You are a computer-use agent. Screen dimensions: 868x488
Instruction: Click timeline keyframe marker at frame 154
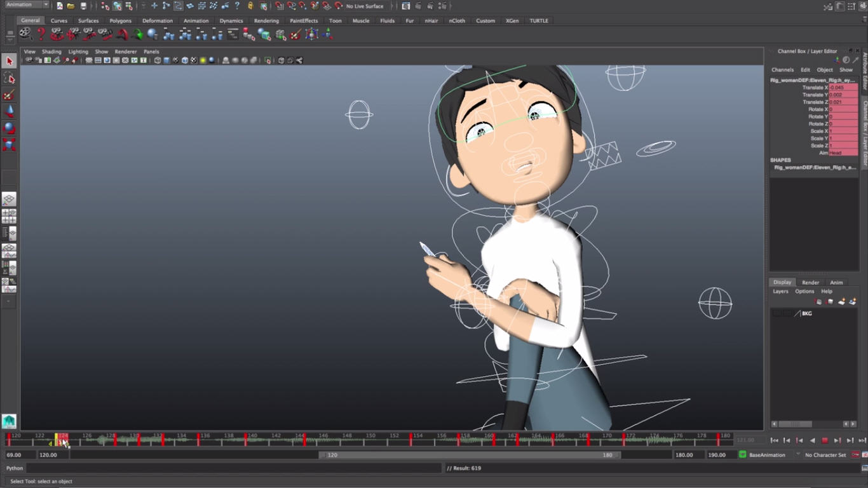click(410, 439)
